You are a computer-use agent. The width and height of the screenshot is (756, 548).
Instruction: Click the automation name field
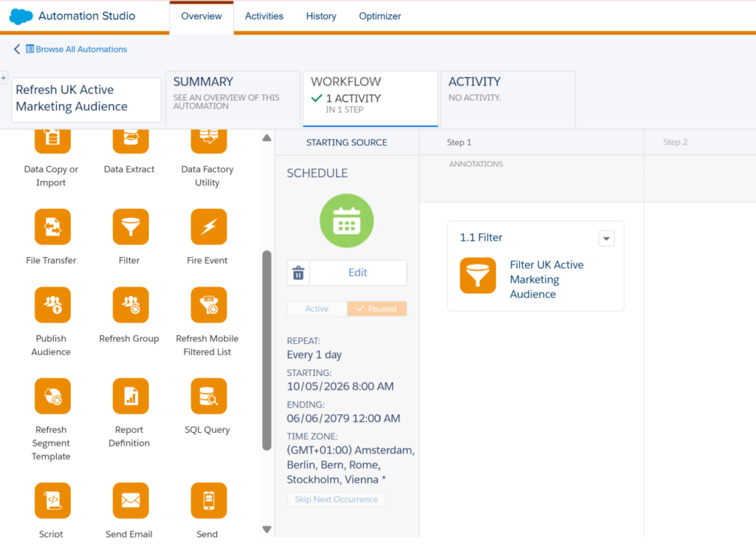point(86,98)
